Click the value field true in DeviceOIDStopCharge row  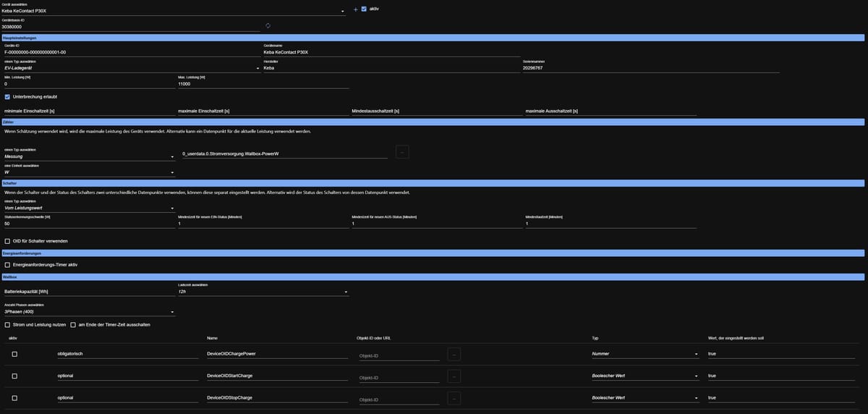783,399
